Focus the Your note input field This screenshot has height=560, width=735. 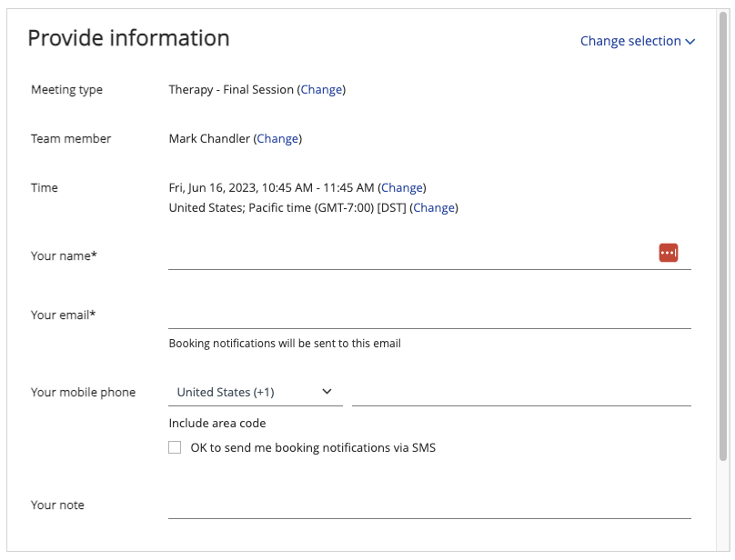(x=429, y=505)
